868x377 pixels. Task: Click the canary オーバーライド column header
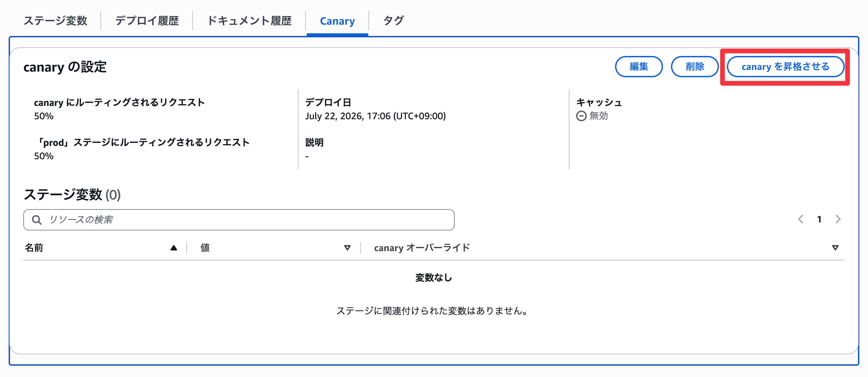coord(422,248)
